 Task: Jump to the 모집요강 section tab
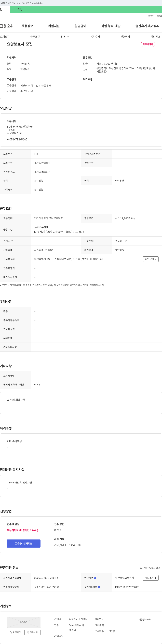[x=5, y=37]
